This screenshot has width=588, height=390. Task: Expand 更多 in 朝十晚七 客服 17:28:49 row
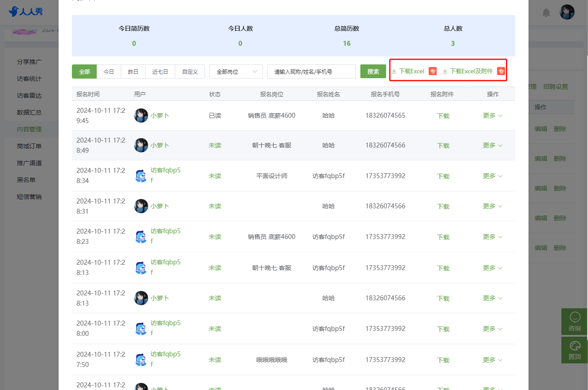pyautogui.click(x=493, y=145)
